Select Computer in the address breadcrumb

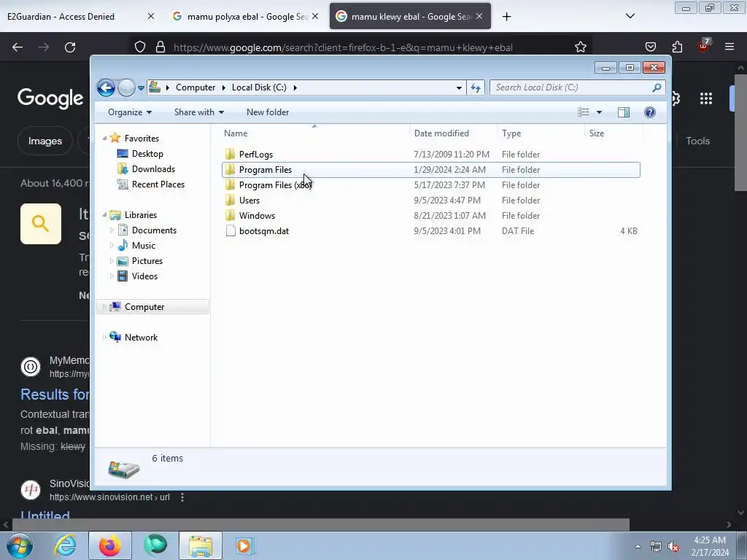(196, 87)
